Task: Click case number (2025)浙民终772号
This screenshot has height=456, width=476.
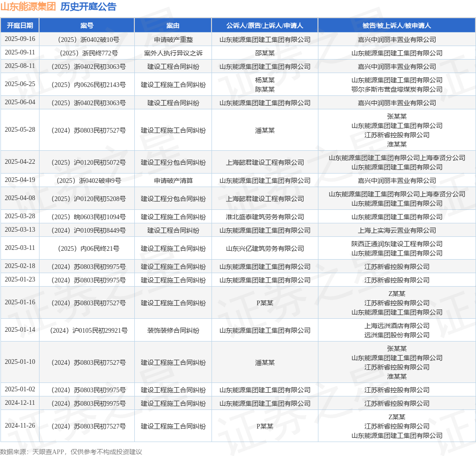Action: [x=87, y=53]
